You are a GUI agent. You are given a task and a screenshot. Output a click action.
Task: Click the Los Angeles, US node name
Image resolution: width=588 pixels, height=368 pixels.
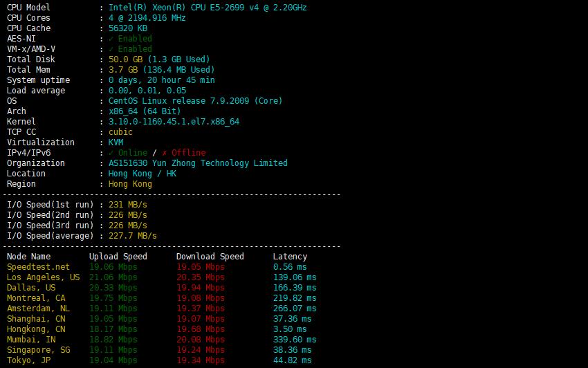pyautogui.click(x=43, y=277)
